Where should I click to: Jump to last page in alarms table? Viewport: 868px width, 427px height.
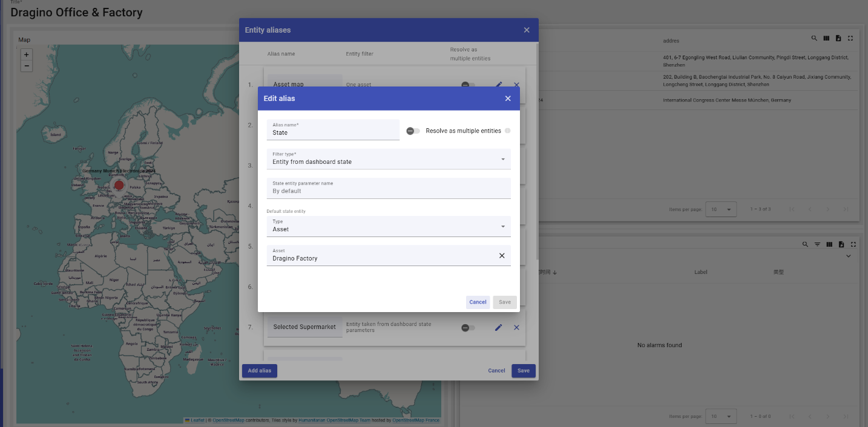[846, 416]
